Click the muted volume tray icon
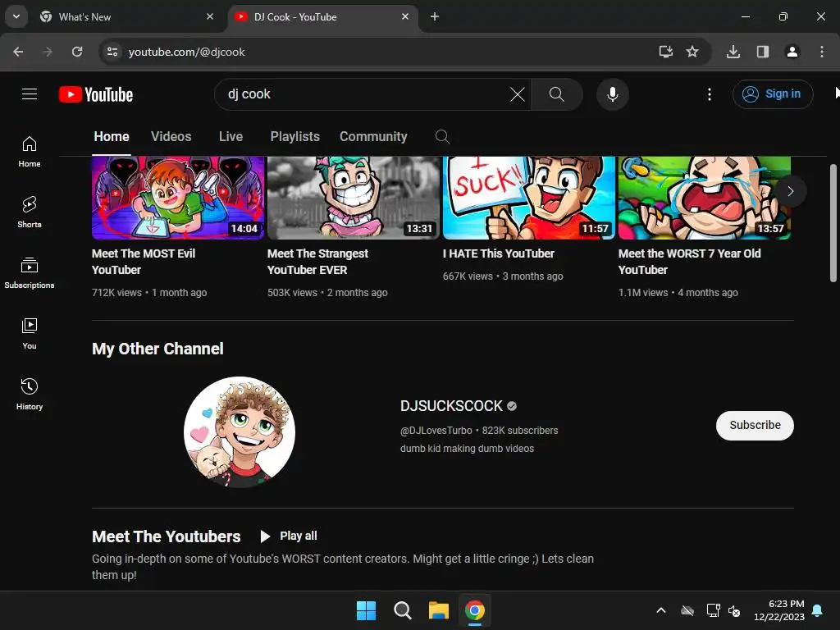The width and height of the screenshot is (840, 630). (x=734, y=610)
